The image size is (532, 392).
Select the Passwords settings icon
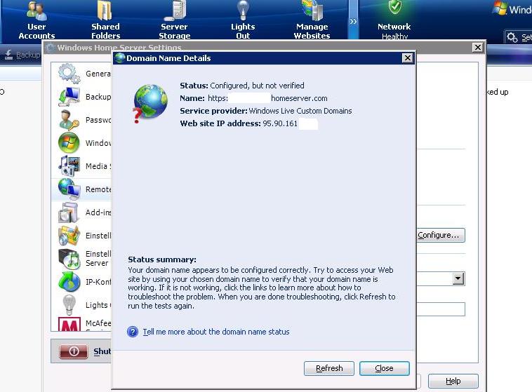(x=69, y=120)
